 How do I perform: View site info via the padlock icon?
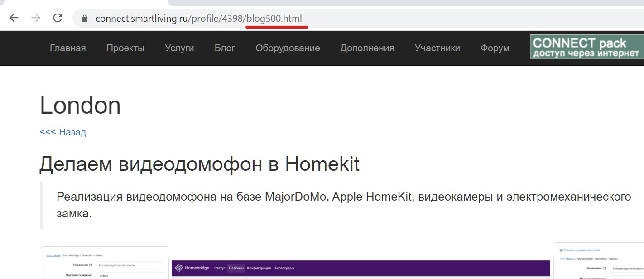pos(84,19)
